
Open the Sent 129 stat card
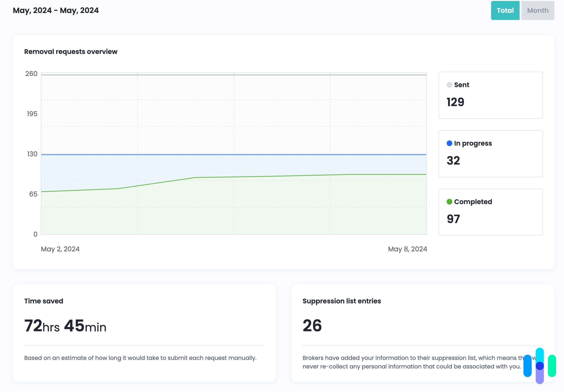(490, 95)
